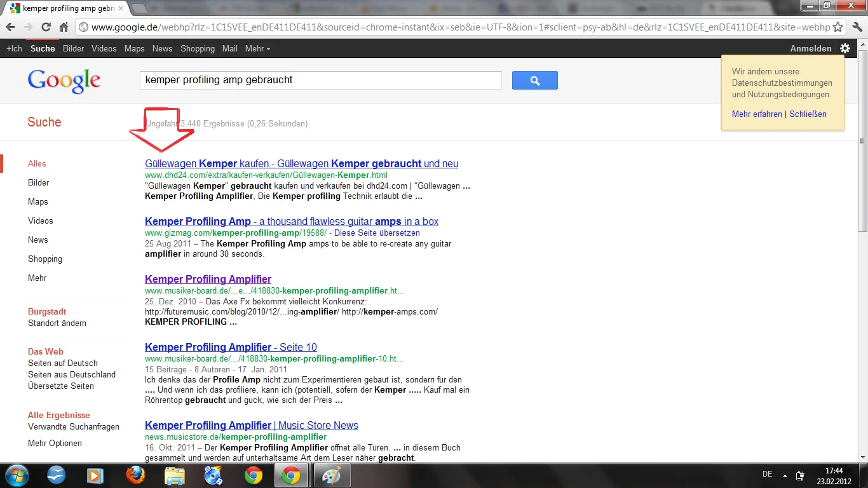
Task: Open Bilder in the top black bar
Action: (73, 48)
